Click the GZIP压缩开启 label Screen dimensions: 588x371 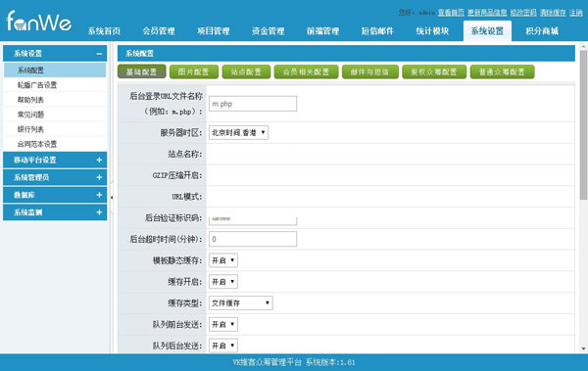tap(177, 175)
